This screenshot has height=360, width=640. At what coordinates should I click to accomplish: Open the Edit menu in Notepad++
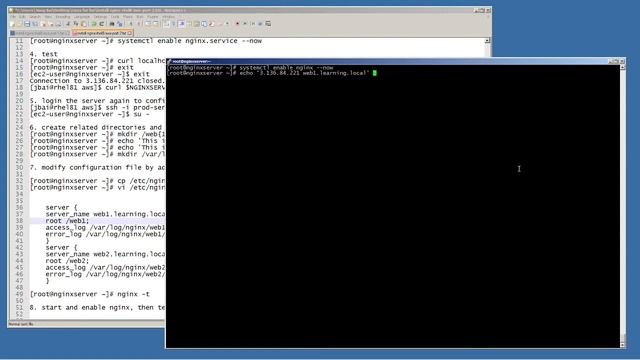tap(22, 17)
